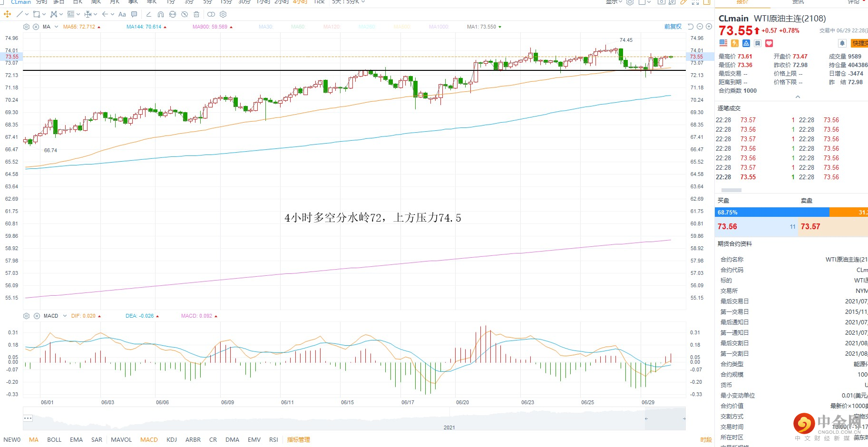Add to favorites with the heart icon
The width and height of the screenshot is (868, 447).
point(769,43)
